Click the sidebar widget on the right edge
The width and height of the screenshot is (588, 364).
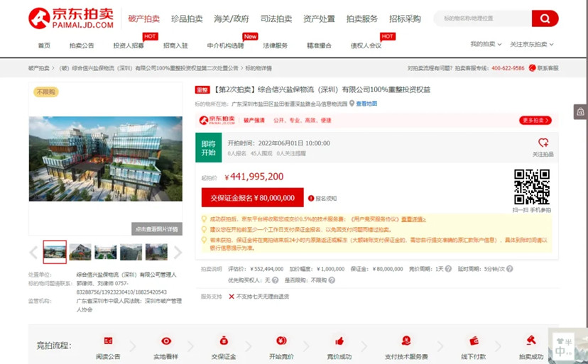point(580,111)
